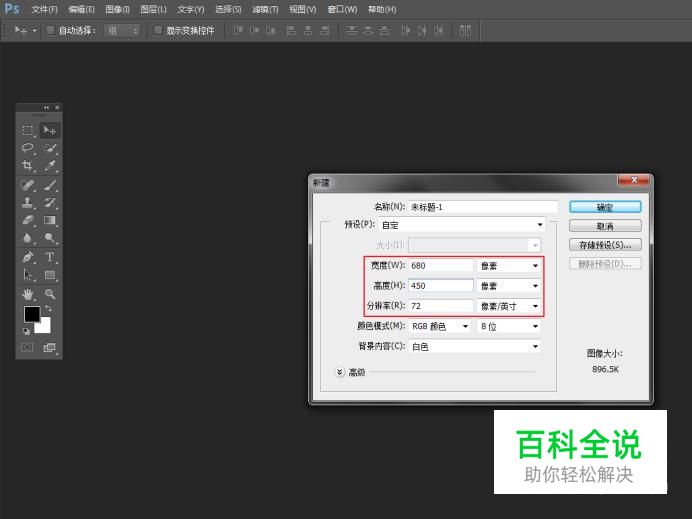Select the Move tool in the toolbox
The image size is (692, 519).
[50, 130]
